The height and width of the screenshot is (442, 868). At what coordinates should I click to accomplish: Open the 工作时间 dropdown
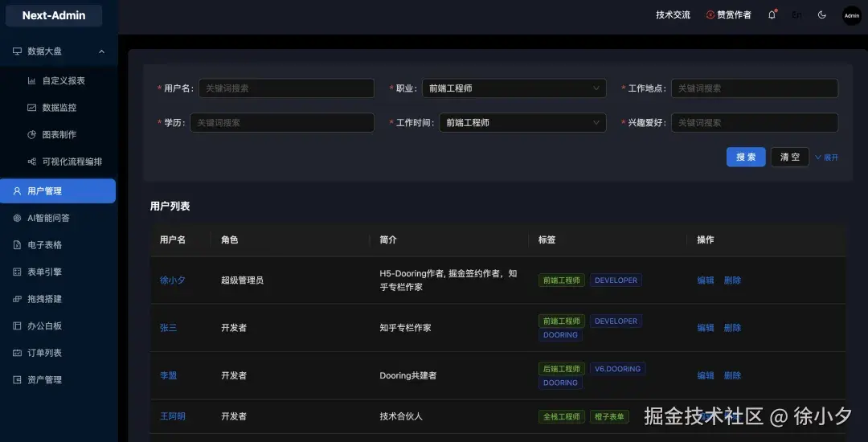tap(522, 123)
